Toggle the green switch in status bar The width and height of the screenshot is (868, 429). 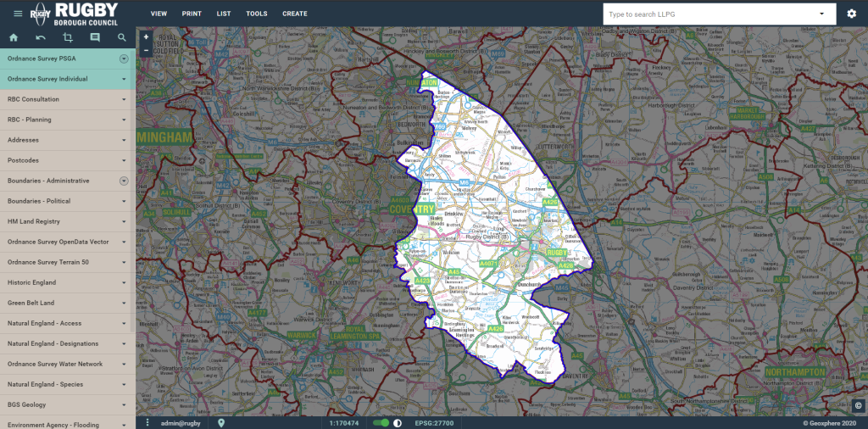coord(381,423)
